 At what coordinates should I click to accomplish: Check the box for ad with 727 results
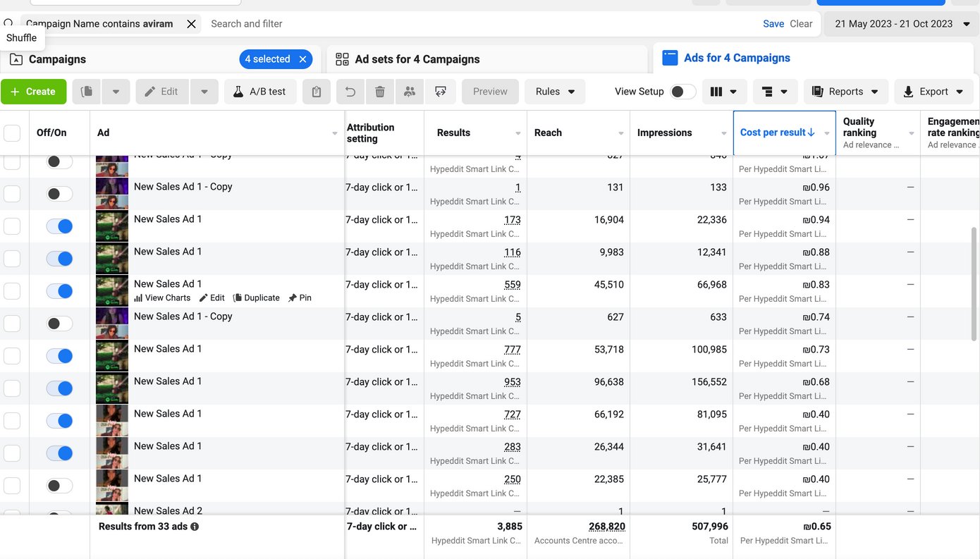12,421
